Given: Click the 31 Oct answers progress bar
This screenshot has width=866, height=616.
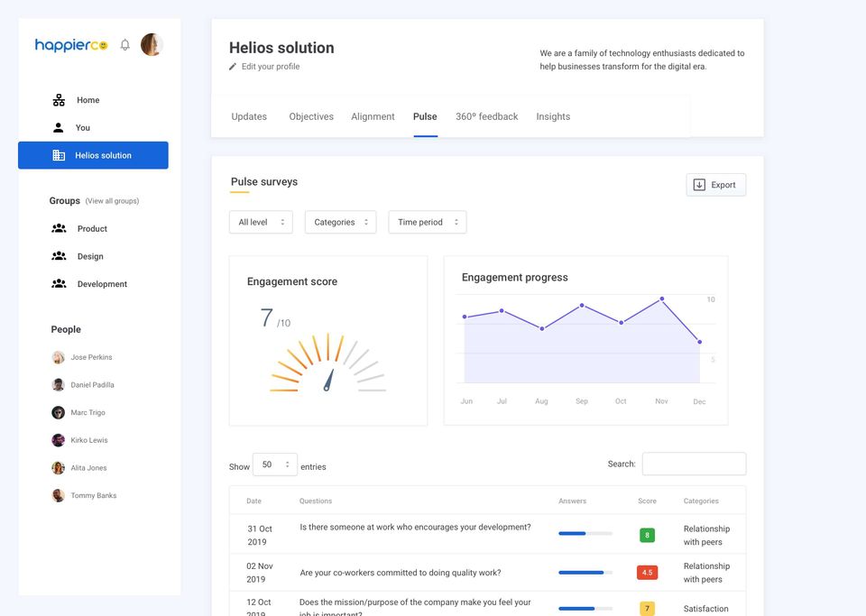Looking at the screenshot, I should (585, 533).
